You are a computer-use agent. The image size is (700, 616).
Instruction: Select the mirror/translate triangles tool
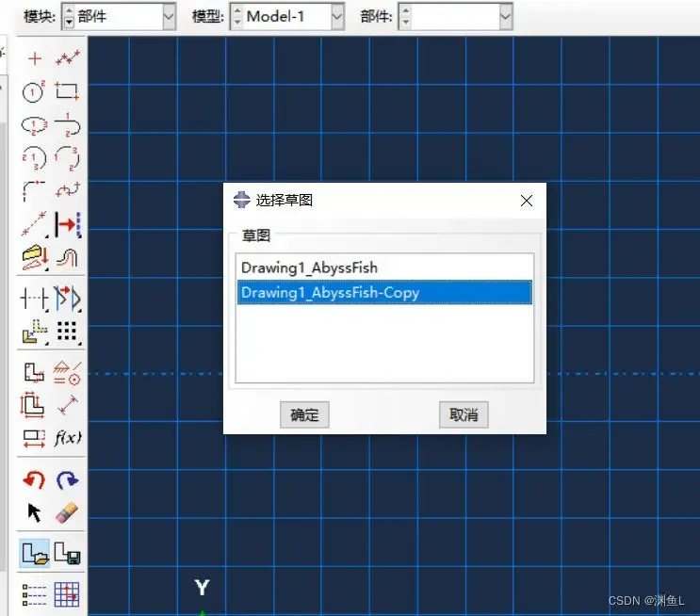pyautogui.click(x=68, y=298)
